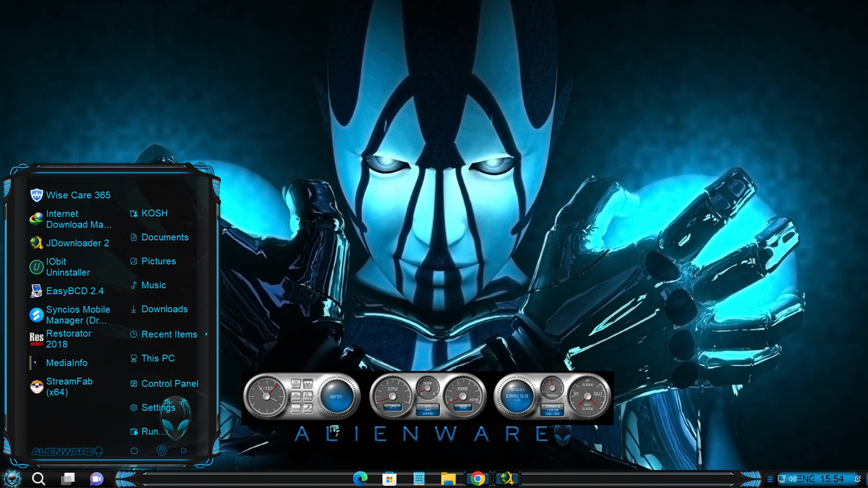Open Chat (Teams) taskbar icon
The width and height of the screenshot is (868, 488).
(x=97, y=479)
